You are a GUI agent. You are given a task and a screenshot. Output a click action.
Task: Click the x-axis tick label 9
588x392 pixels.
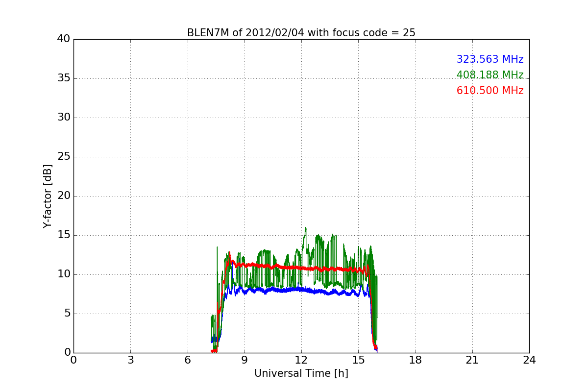[245, 360]
